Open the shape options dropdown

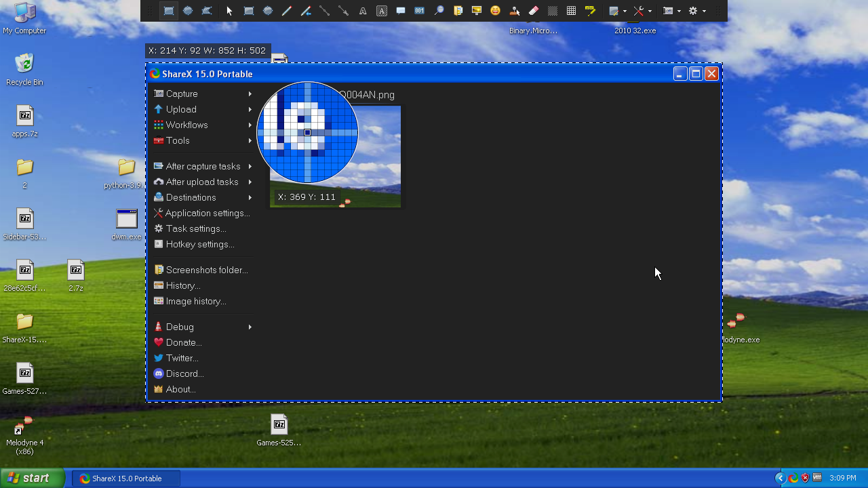pyautogui.click(x=617, y=11)
